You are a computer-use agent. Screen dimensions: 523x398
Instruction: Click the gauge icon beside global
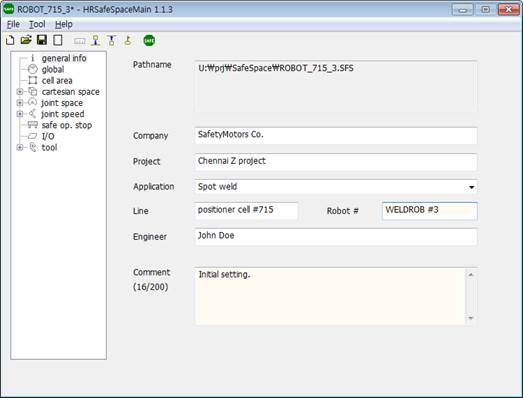pos(33,69)
